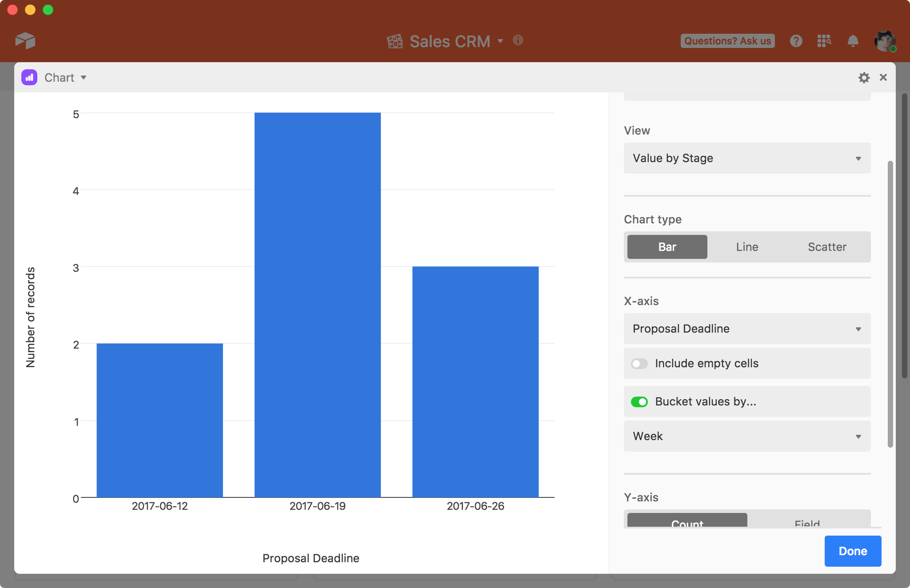Screen dimensions: 910x588
Task: Click the macOS green fullscreen window button
Action: (48, 10)
